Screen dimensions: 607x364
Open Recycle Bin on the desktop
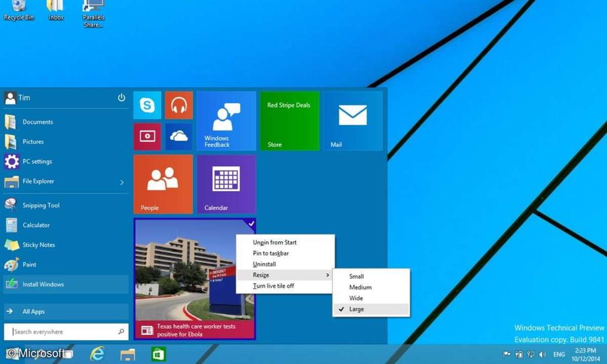coord(18,10)
